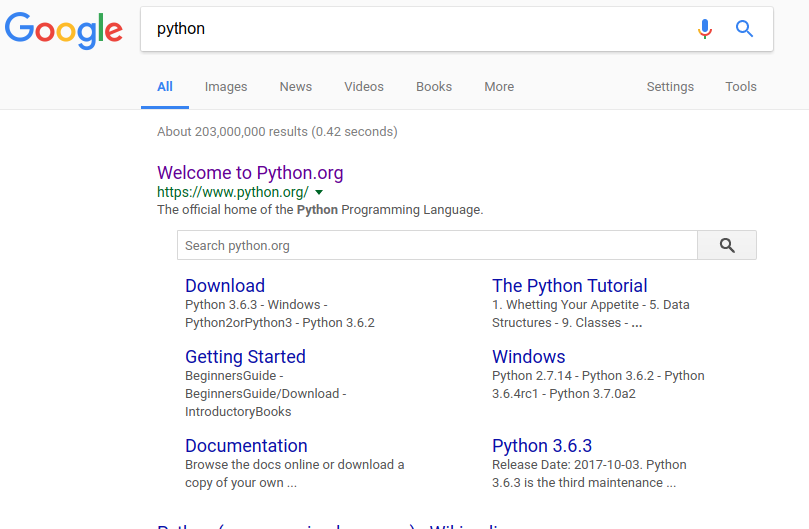Show search Tools options
The height and width of the screenshot is (529, 809).
pos(741,87)
